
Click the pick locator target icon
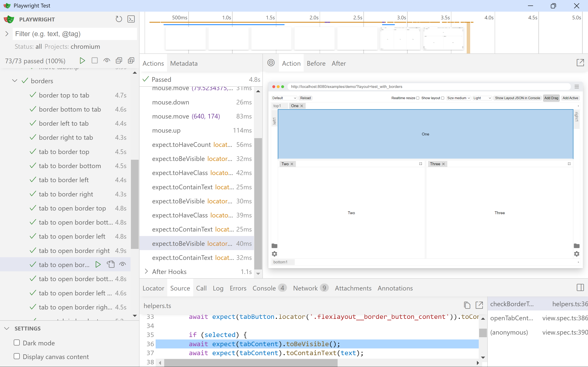(x=271, y=63)
